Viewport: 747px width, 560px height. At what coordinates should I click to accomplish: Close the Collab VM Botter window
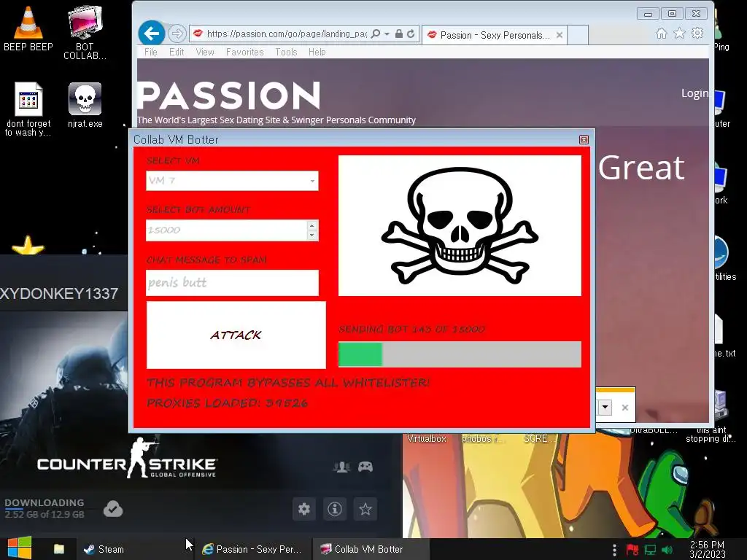[x=584, y=139]
